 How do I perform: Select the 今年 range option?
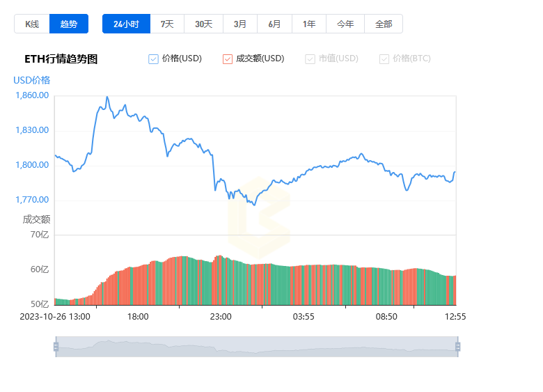(x=345, y=24)
